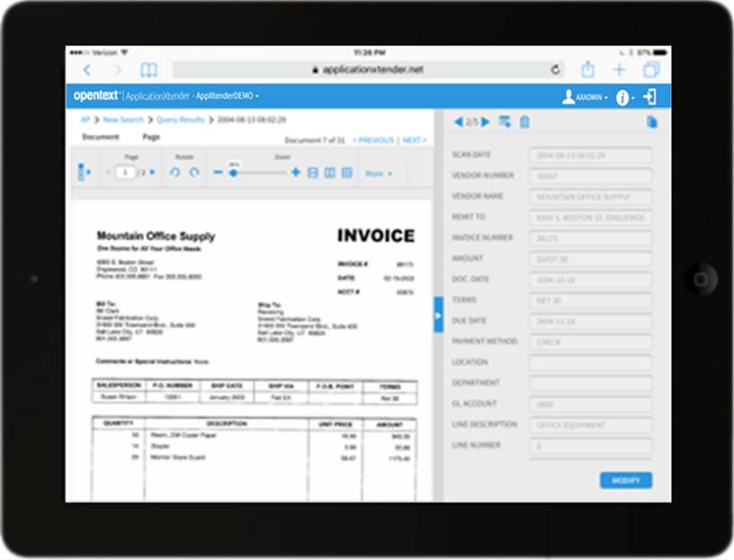Click the empty LOCATION field
The height and width of the screenshot is (560, 734).
pyautogui.click(x=591, y=362)
